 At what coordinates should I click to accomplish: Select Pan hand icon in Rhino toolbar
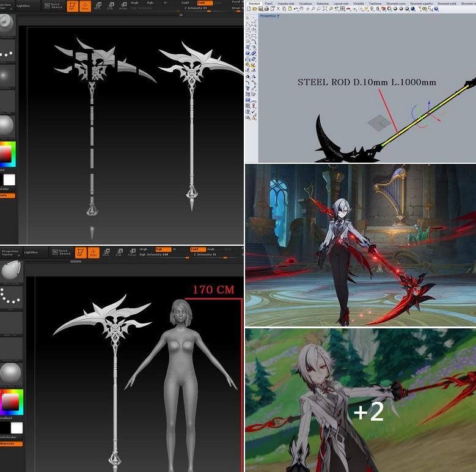[x=301, y=9]
